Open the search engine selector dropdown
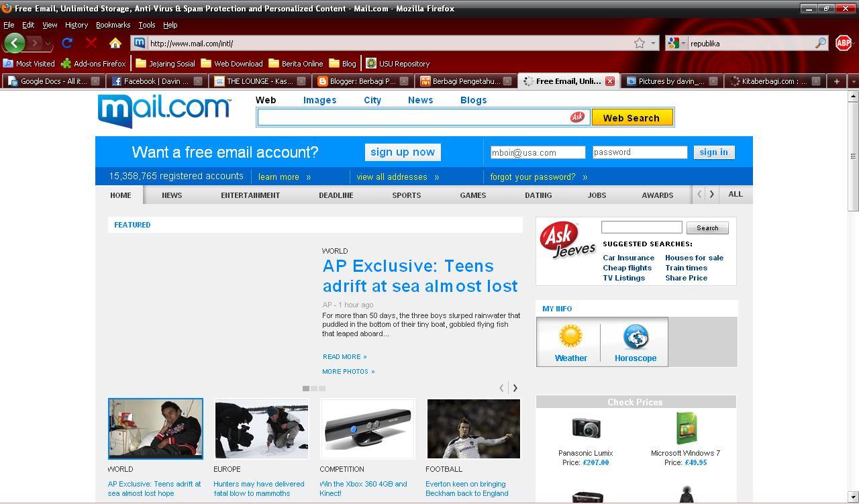The image size is (859, 504). 683,43
